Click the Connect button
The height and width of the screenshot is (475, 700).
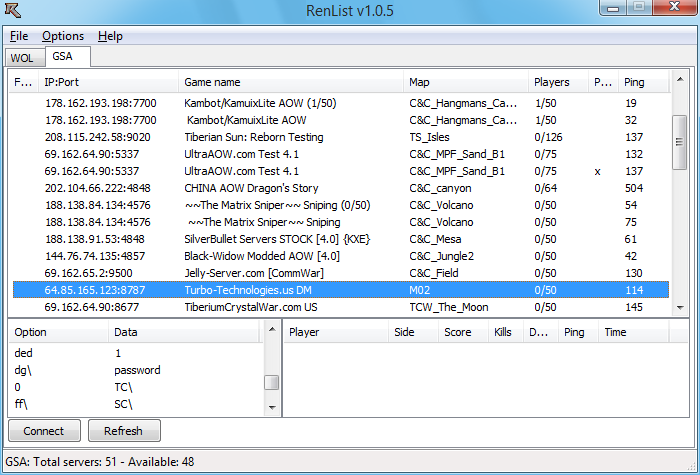pyautogui.click(x=44, y=431)
